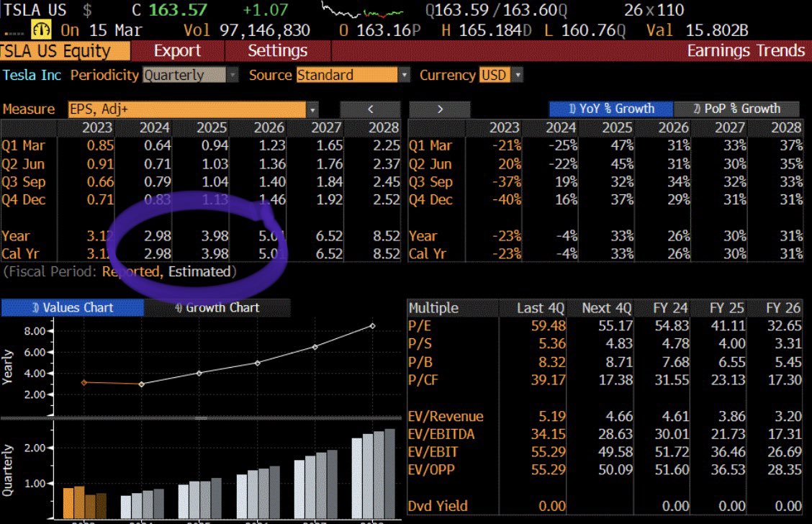
Task: Expand the Source Standard dropdown
Action: click(x=353, y=75)
